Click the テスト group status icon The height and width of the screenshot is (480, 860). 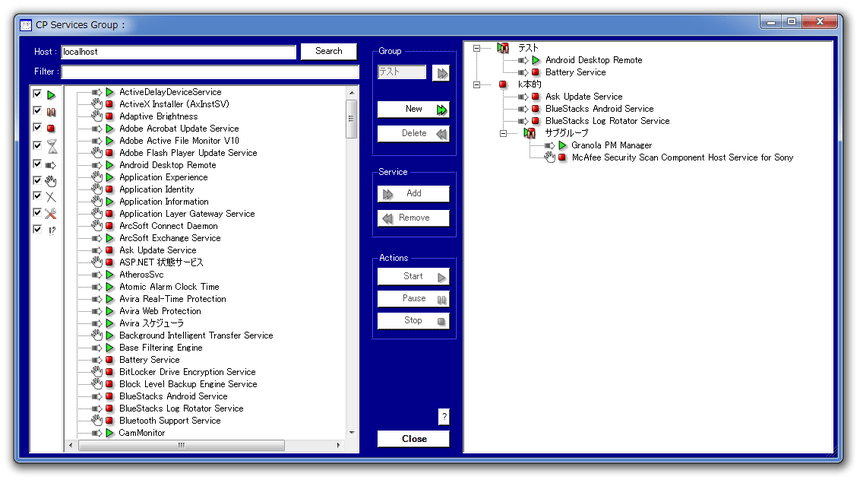pos(503,48)
